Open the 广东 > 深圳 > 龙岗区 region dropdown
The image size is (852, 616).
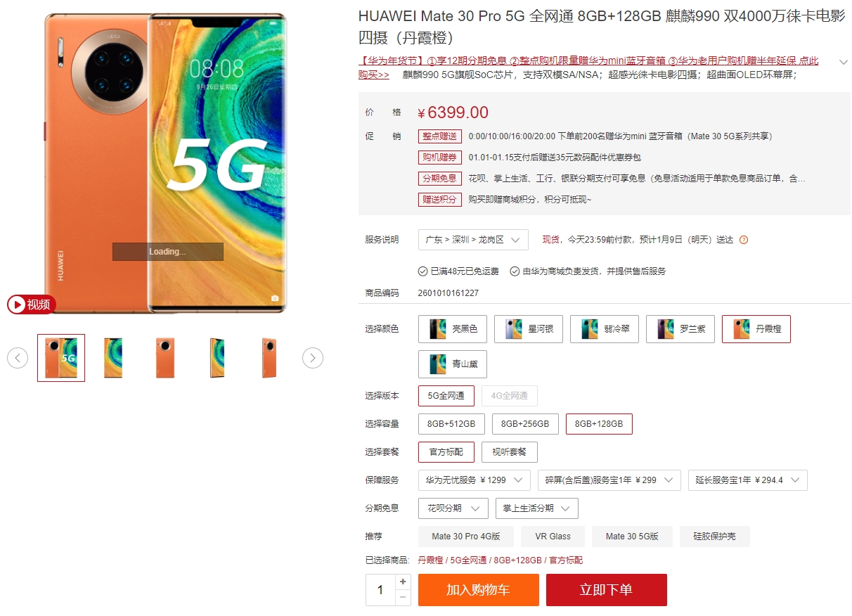click(473, 240)
